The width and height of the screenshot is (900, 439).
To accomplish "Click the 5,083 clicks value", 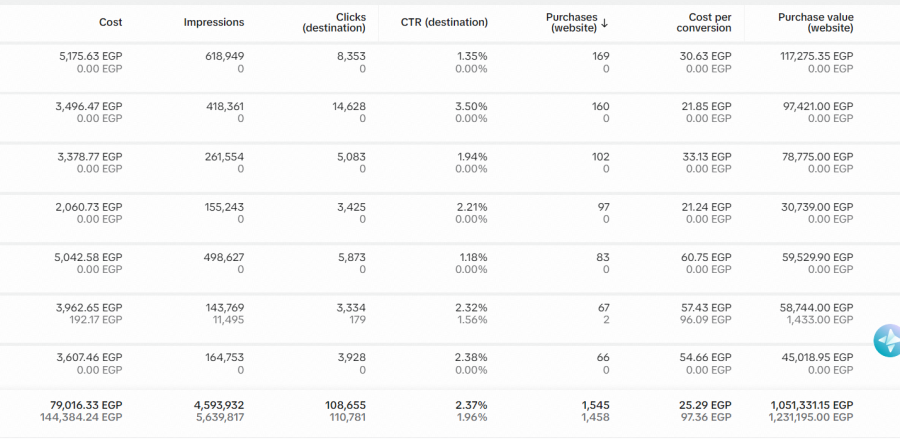I will point(352,156).
